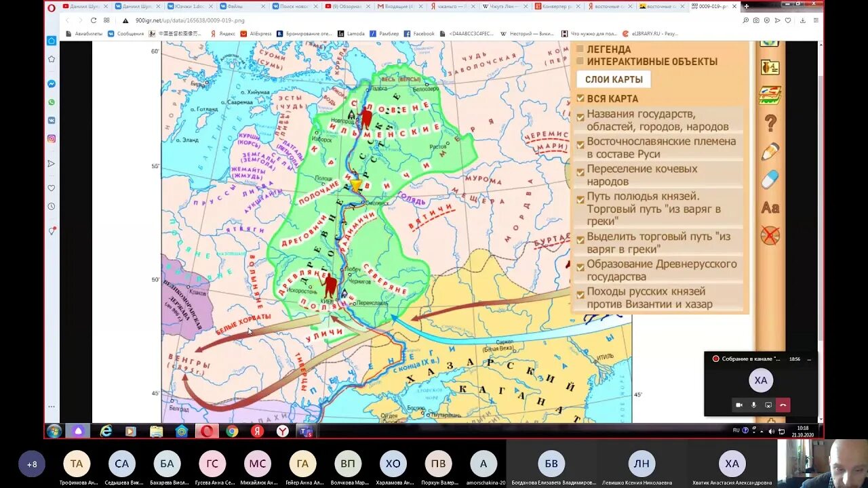Open File Explorer from the taskbar
868x488 pixels.
coord(157,431)
